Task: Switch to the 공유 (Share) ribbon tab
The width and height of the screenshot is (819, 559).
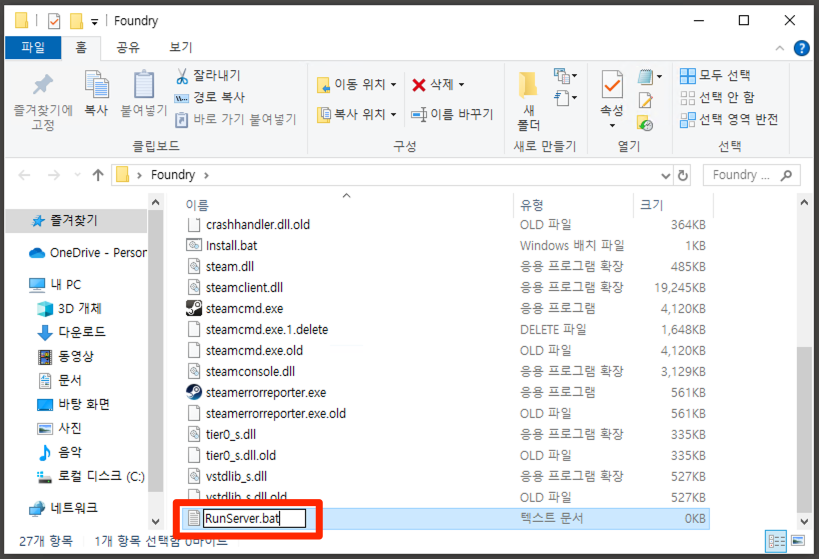Action: pos(128,48)
